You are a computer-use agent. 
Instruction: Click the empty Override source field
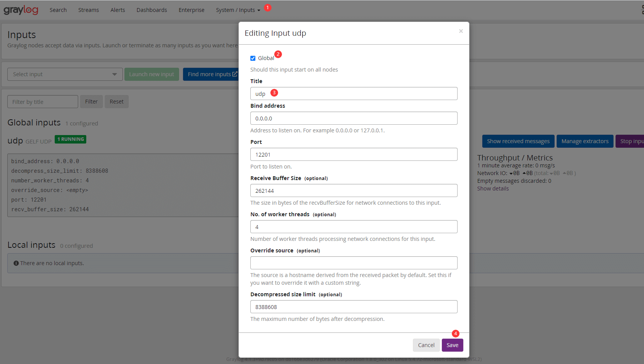click(x=354, y=263)
